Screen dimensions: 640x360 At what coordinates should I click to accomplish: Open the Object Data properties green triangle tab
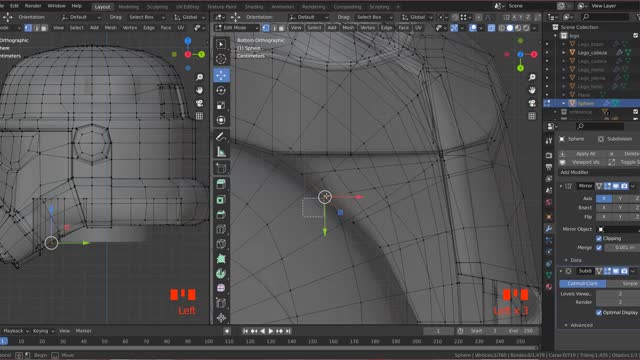coord(549,275)
